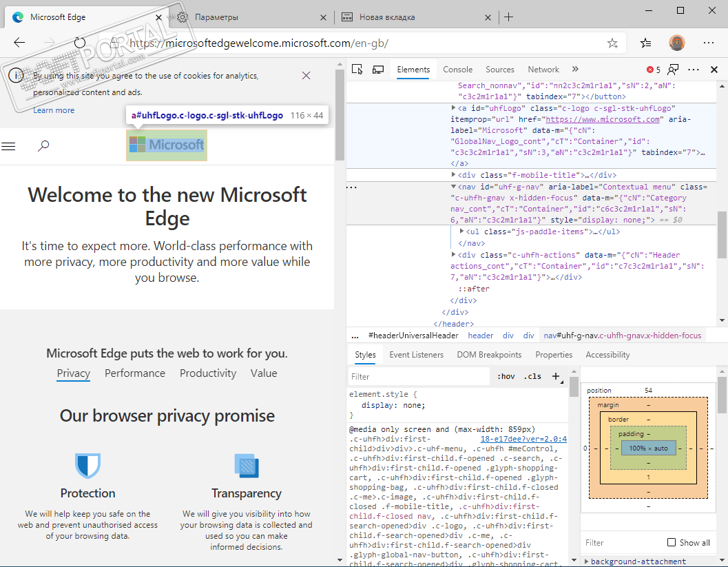Open the Console DevTools tab
Viewport: 728px width, 567px height.
[x=458, y=69]
